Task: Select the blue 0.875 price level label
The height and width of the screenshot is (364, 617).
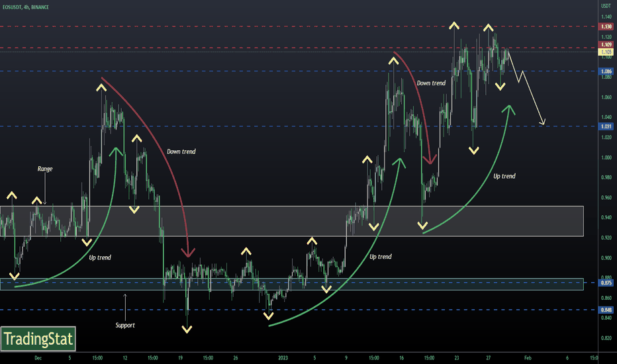Action: coord(606,283)
